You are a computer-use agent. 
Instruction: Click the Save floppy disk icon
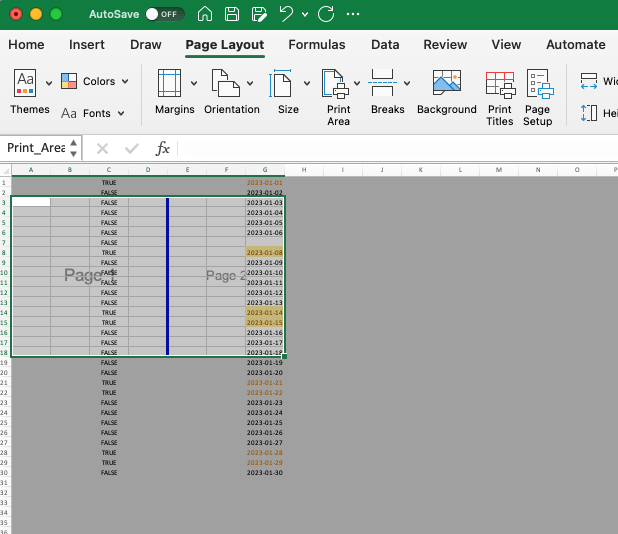coord(232,14)
